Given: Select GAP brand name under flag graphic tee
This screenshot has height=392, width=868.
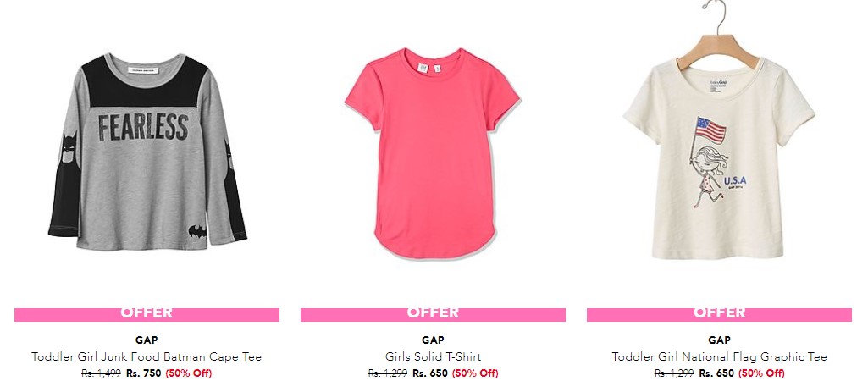Looking at the screenshot, I should click(x=719, y=340).
